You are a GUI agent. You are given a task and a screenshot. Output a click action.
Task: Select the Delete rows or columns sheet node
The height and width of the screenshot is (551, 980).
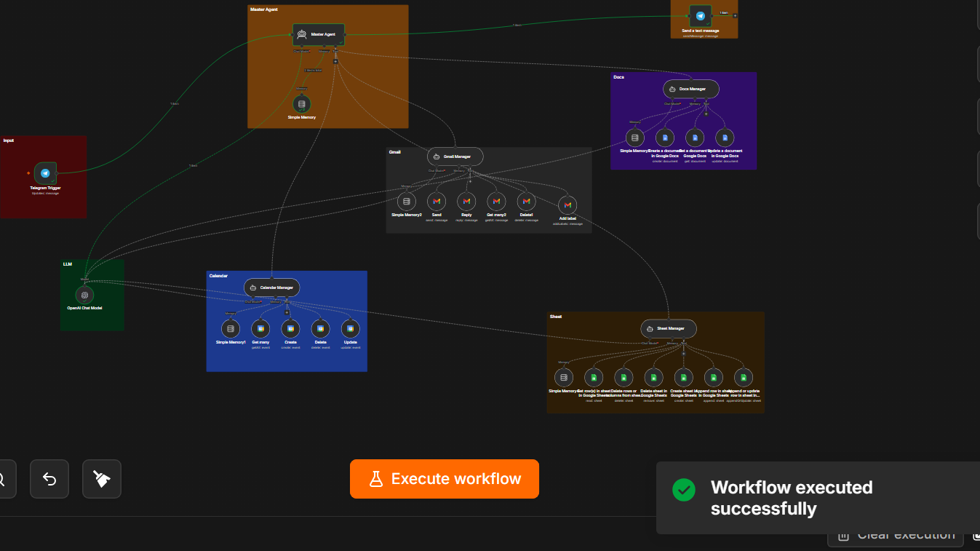(624, 377)
